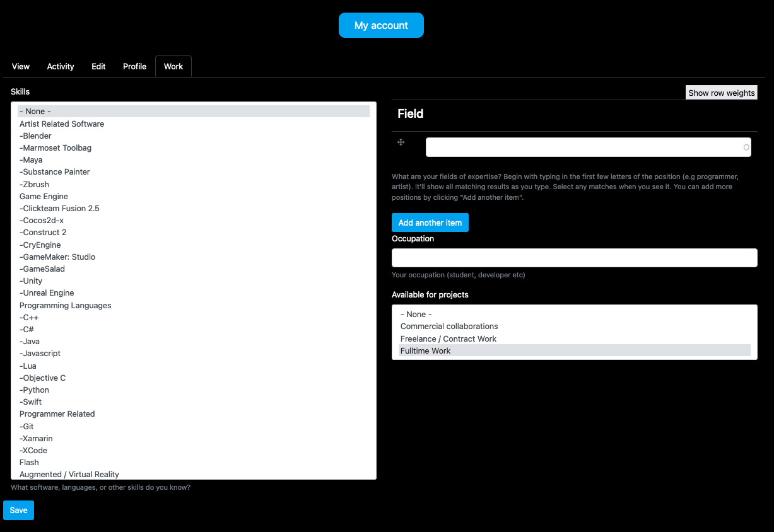Select Objective C skill

click(x=194, y=378)
